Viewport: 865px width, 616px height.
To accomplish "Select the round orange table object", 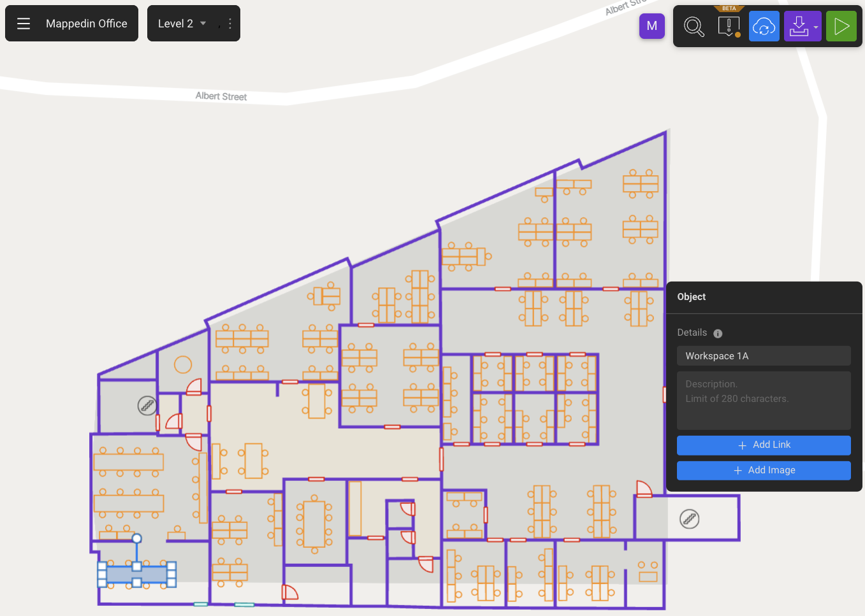I will (x=183, y=364).
